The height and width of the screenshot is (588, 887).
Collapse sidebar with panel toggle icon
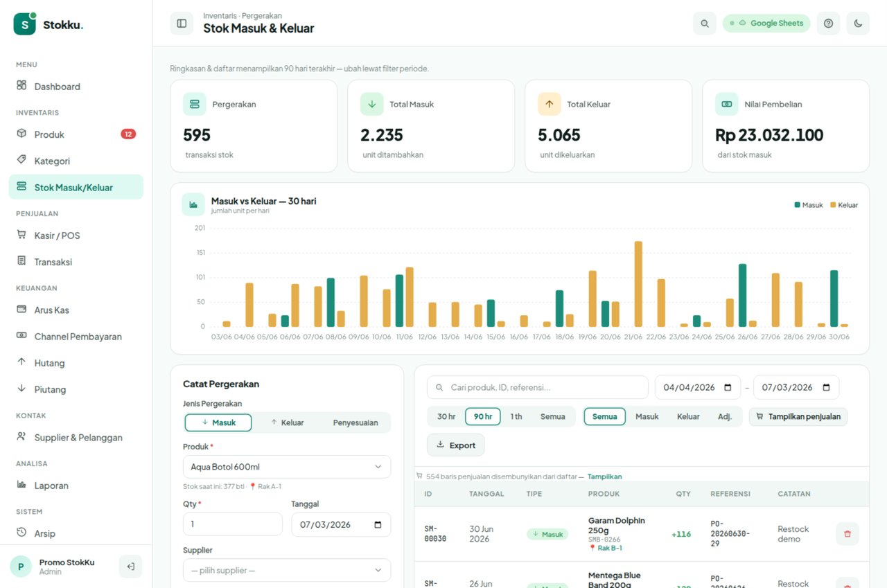(182, 24)
